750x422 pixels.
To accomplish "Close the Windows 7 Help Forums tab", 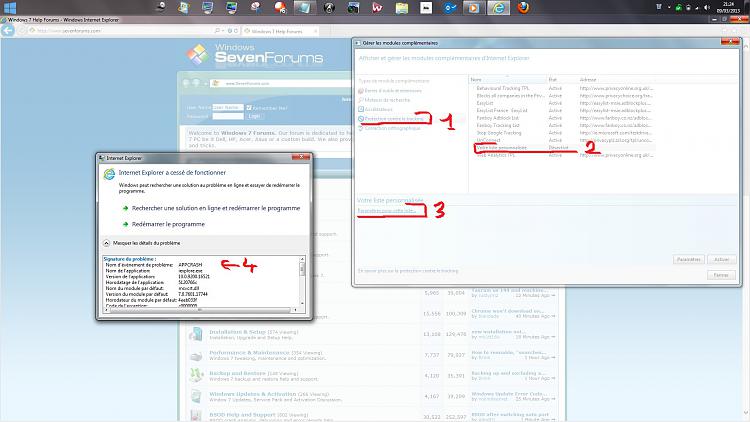I will click(315, 31).
